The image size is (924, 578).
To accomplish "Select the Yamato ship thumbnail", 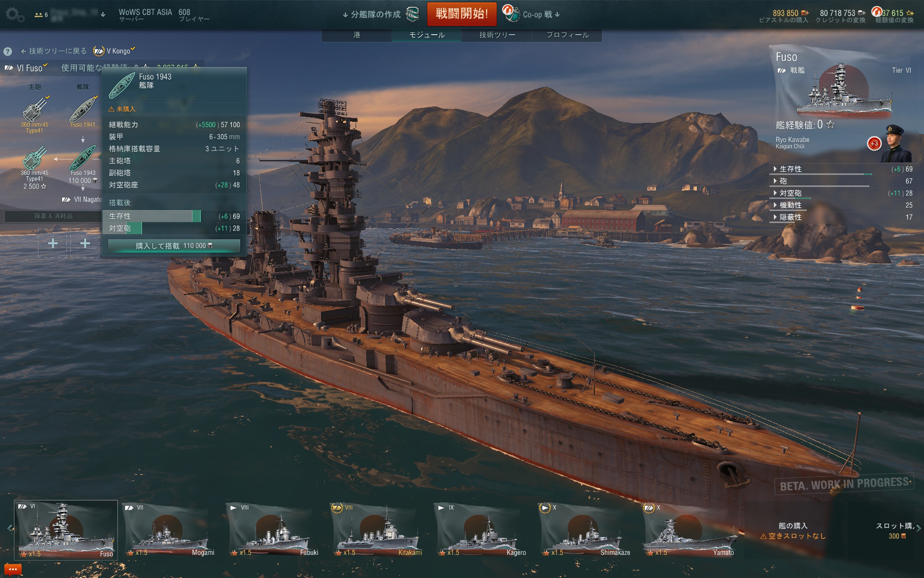I will click(x=690, y=530).
